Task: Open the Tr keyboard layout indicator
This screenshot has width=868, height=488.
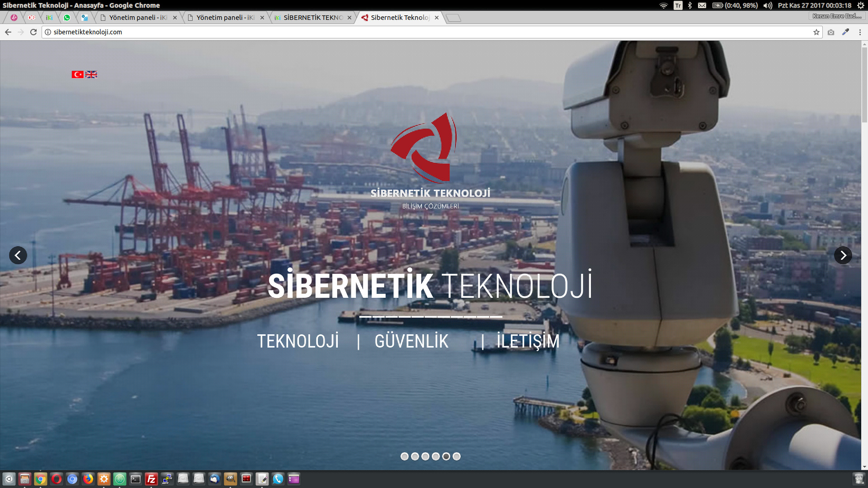Action: 678,5
